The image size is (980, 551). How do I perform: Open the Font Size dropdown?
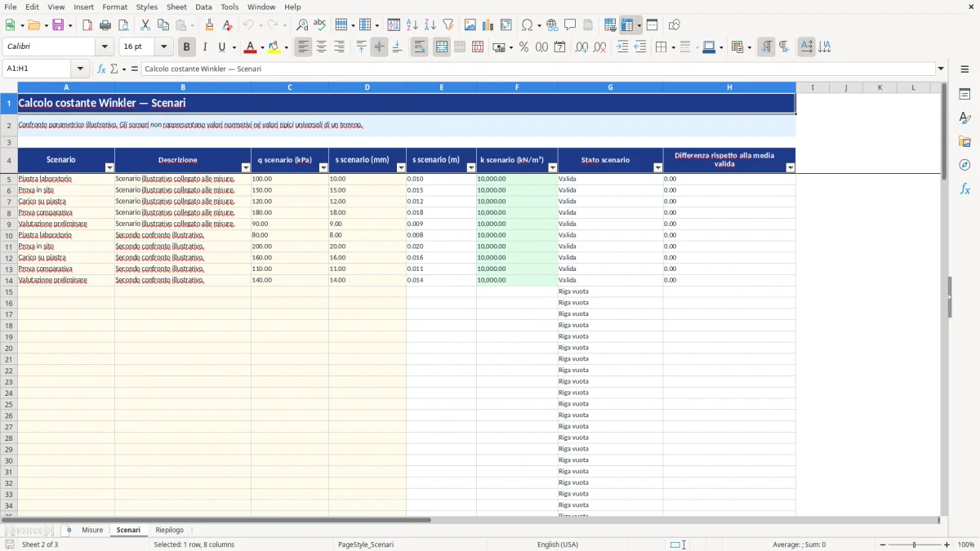click(x=163, y=47)
